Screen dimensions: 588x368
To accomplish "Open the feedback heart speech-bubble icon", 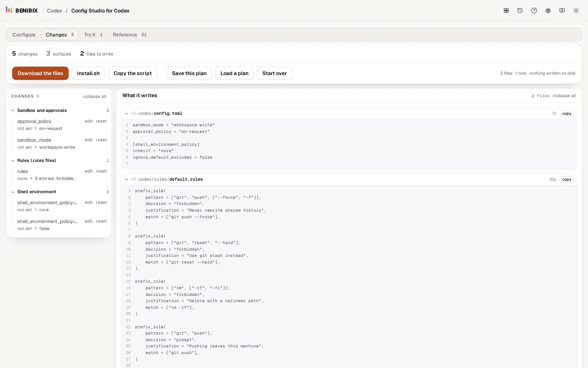I will (x=562, y=11).
